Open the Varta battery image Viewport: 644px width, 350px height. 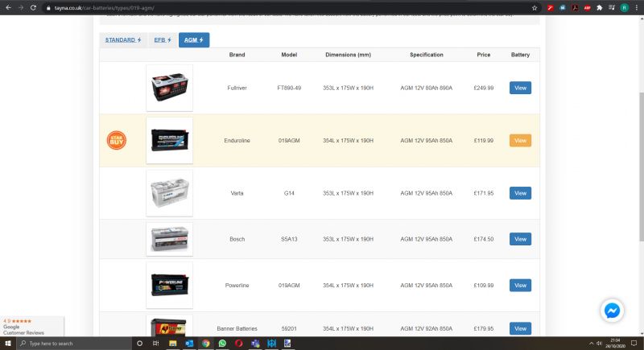coord(170,193)
